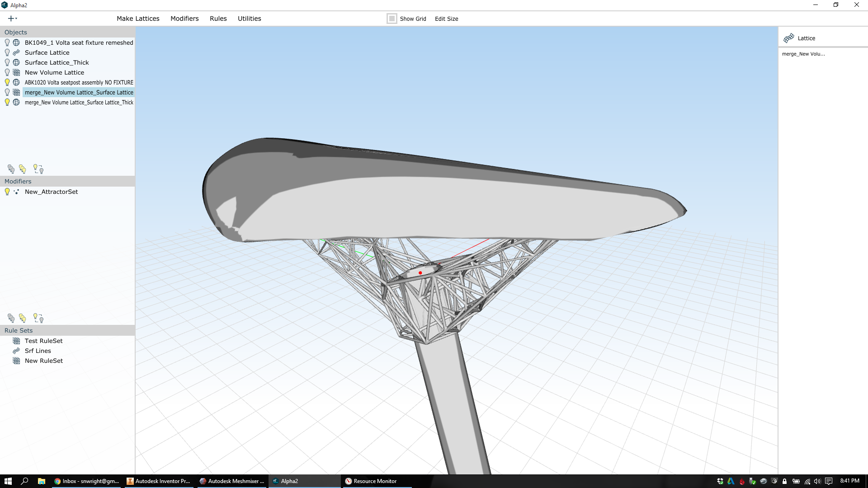Select New RuleSet rule set
The width and height of the screenshot is (868, 488).
click(44, 361)
